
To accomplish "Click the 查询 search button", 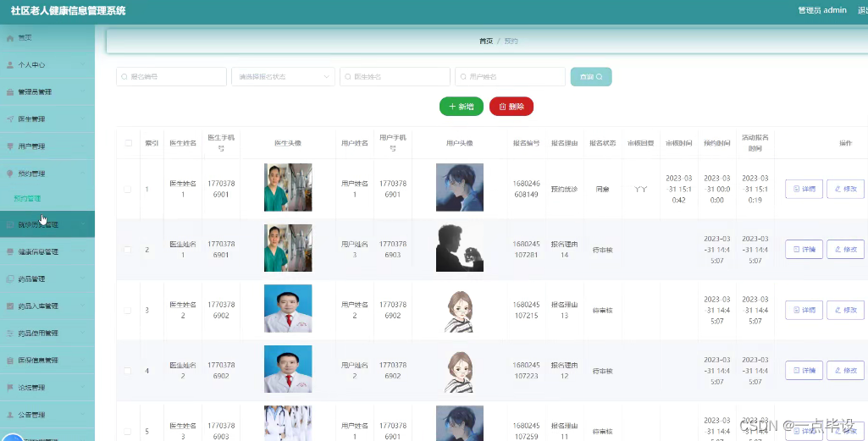I will (x=590, y=77).
